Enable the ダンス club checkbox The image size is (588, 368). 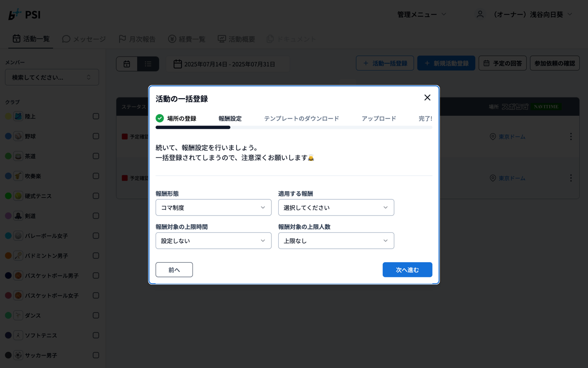coord(96,315)
